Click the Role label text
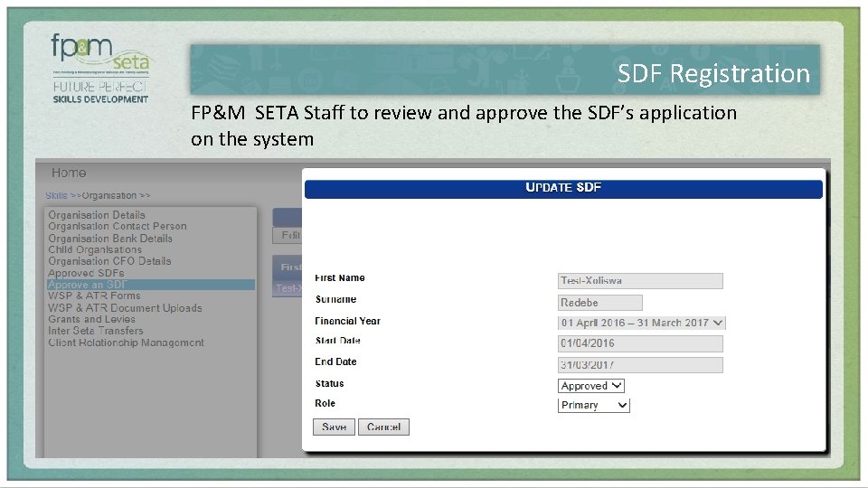This screenshot has height=488, width=868. pos(325,403)
